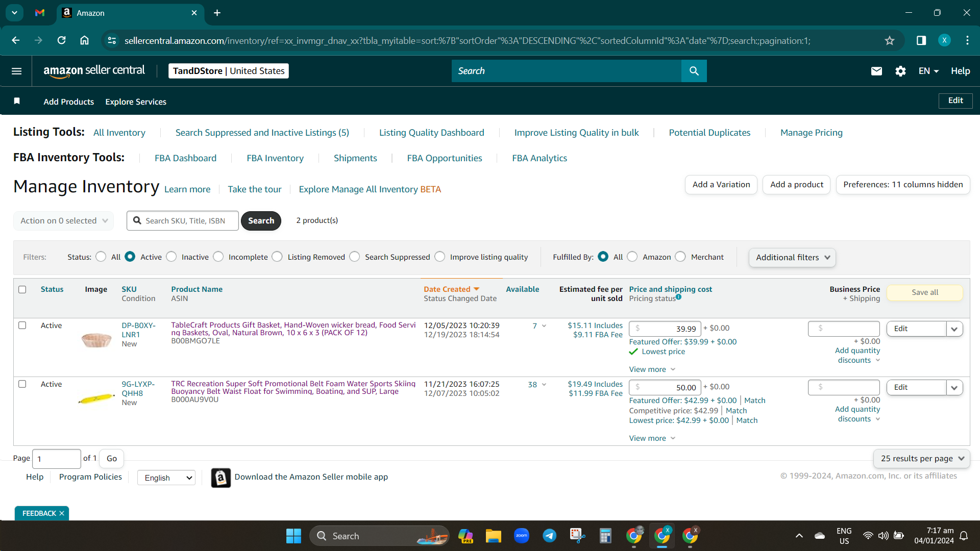Open the Take the tour link
This screenshot has width=980, height=551.
coord(255,189)
